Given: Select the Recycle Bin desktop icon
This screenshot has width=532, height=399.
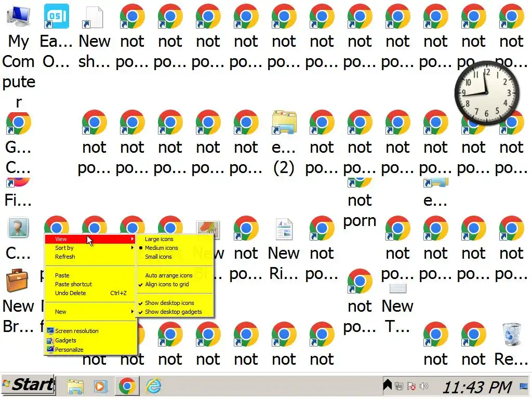Looking at the screenshot, I should click(512, 334).
